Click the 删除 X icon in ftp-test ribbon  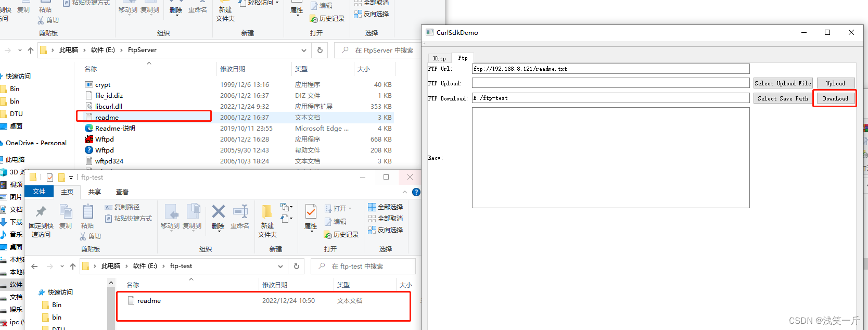click(219, 211)
